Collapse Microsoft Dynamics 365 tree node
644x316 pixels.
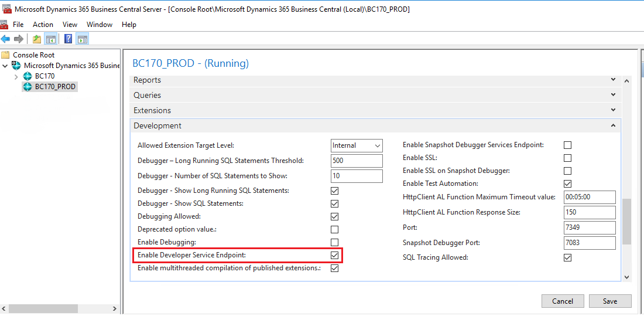[x=5, y=66]
